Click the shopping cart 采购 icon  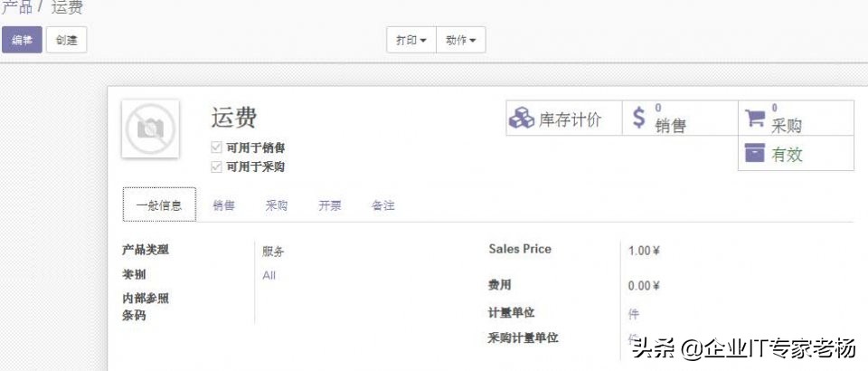(x=755, y=118)
